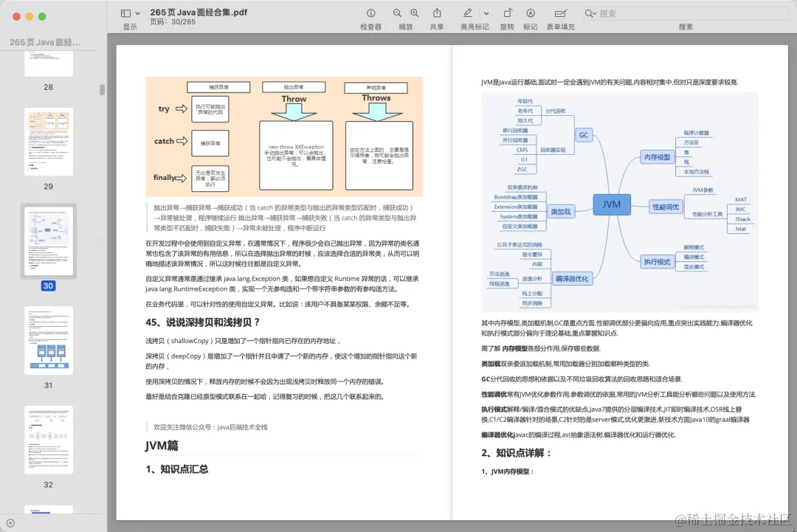This screenshot has height=532, width=797.
Task: Zoom out using the minus magnifier icon
Action: click(397, 13)
